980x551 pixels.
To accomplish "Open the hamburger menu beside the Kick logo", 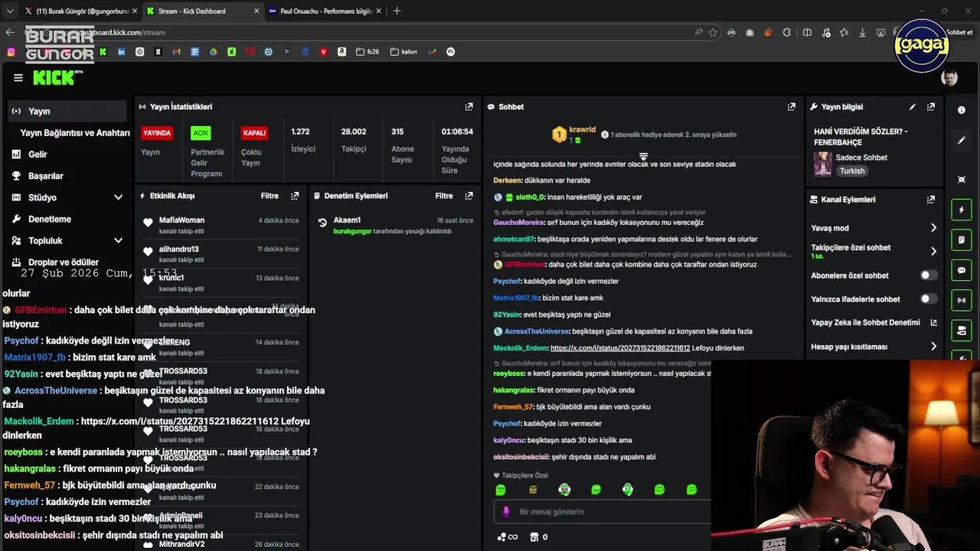I will (18, 77).
